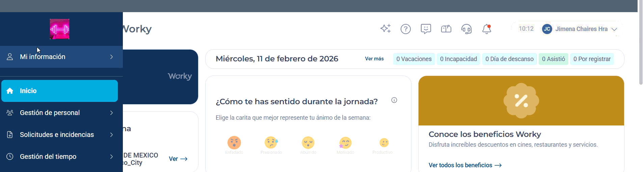Open the Jimena Chaires user dropdown arrow

(x=614, y=29)
